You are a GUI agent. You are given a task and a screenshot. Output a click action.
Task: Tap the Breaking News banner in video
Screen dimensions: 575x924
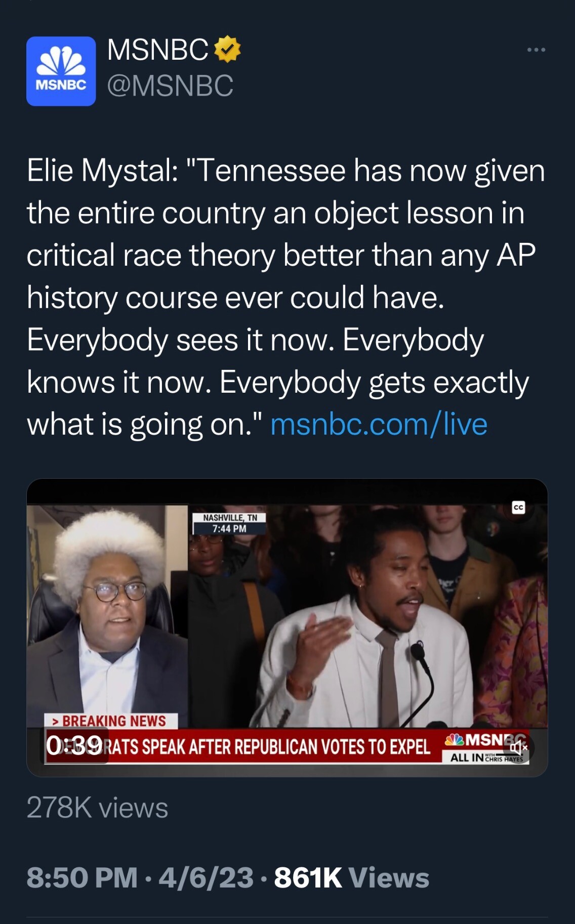point(111,721)
